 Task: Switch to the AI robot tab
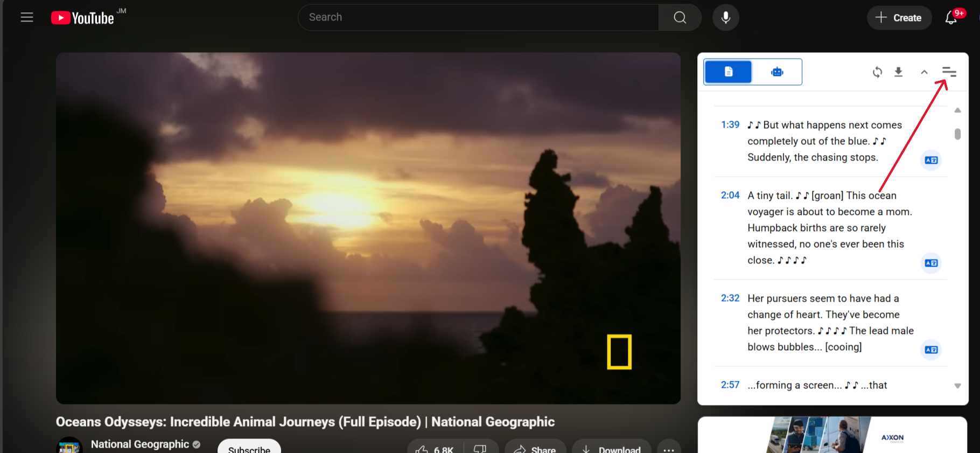point(777,72)
